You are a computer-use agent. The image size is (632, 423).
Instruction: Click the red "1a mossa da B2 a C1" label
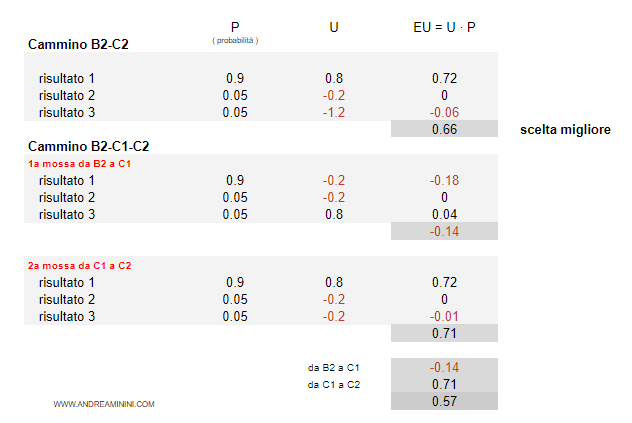pos(79,162)
